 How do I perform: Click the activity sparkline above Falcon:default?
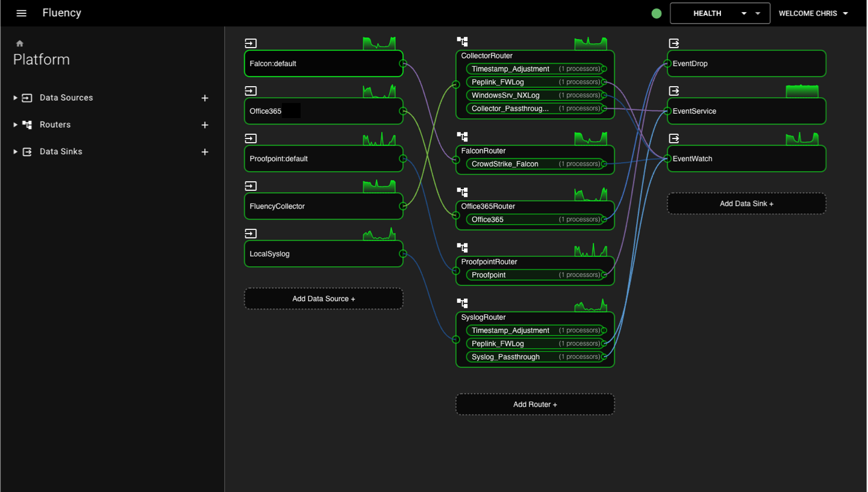[x=379, y=43]
